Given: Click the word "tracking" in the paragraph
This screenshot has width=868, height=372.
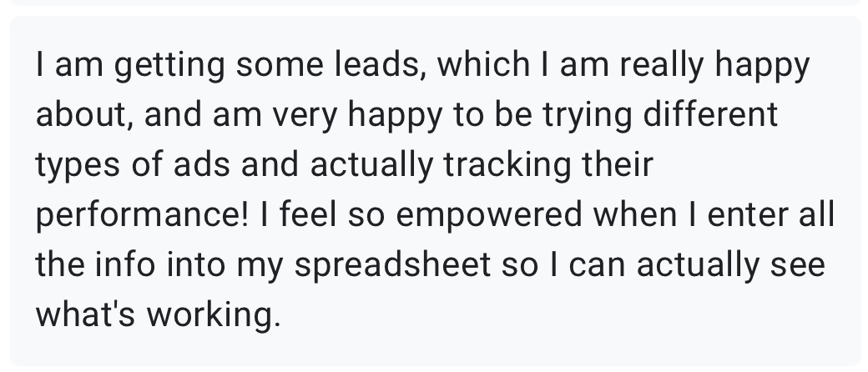Looking at the screenshot, I should (x=507, y=165).
